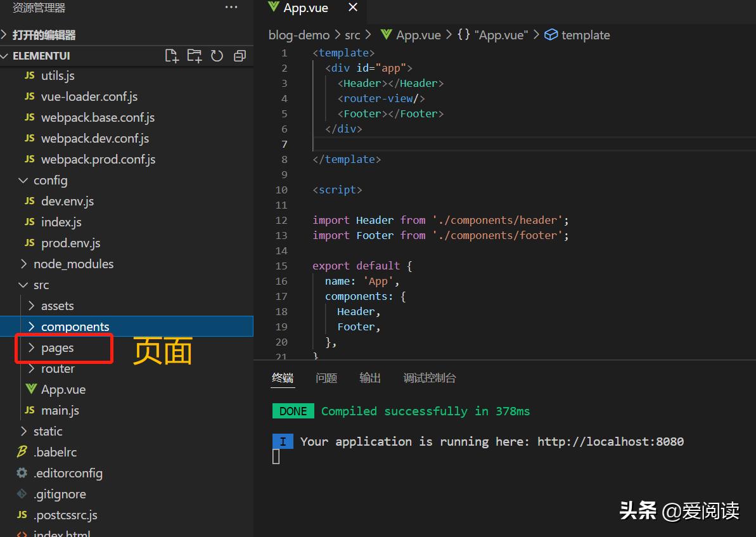Open the .babelrc file
The image size is (756, 537).
[55, 452]
